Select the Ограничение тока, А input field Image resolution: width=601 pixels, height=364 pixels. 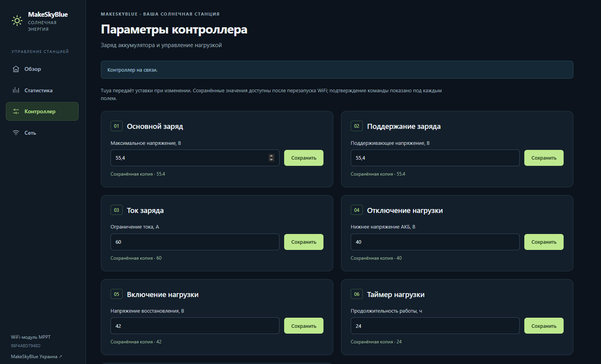point(195,242)
